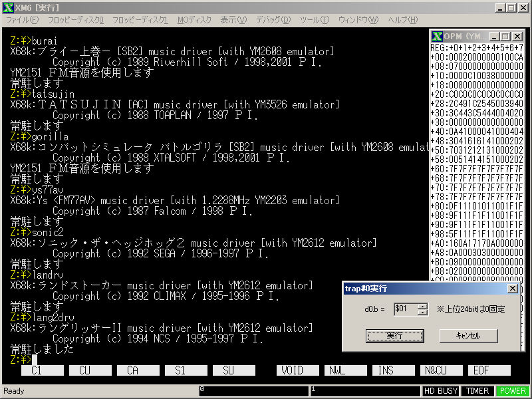Open the MOディスク menu

pos(194,20)
